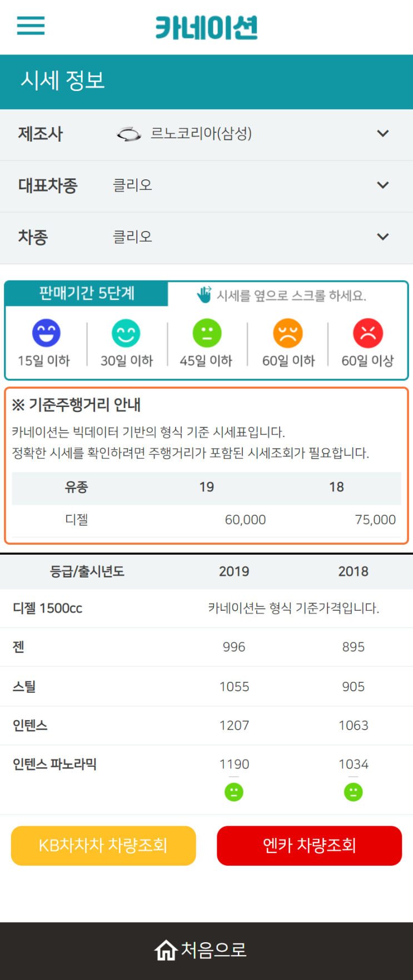Click price 996 for 젠 2019
This screenshot has width=413, height=980.
tap(234, 647)
